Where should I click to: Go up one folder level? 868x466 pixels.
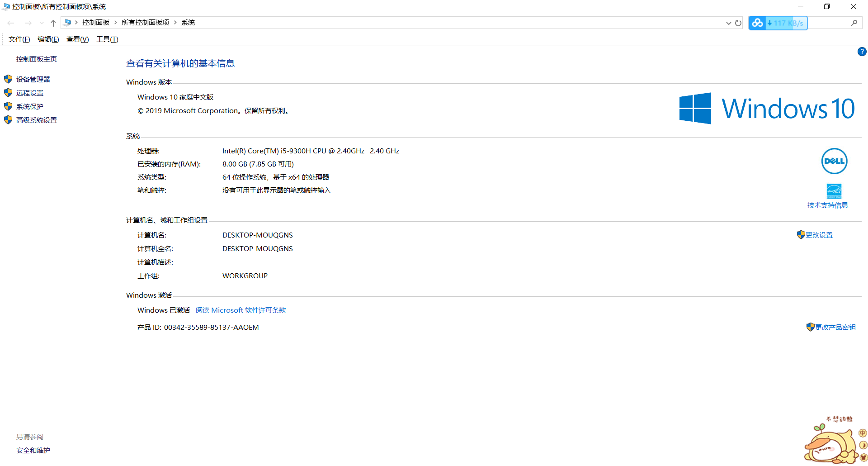point(53,23)
